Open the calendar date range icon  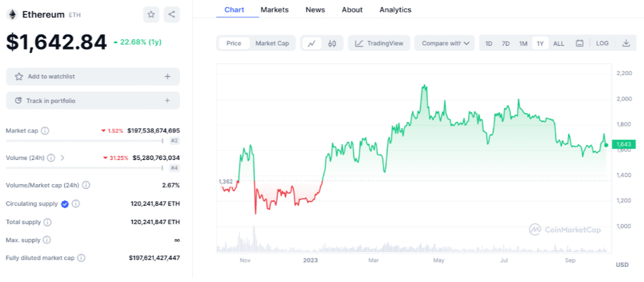point(579,44)
